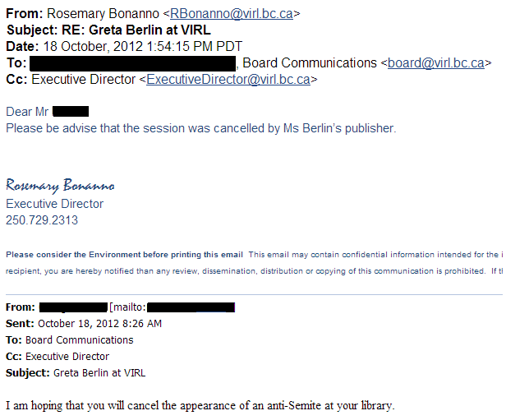Click 'Board Communications' in the quoted To line

(x=80, y=340)
